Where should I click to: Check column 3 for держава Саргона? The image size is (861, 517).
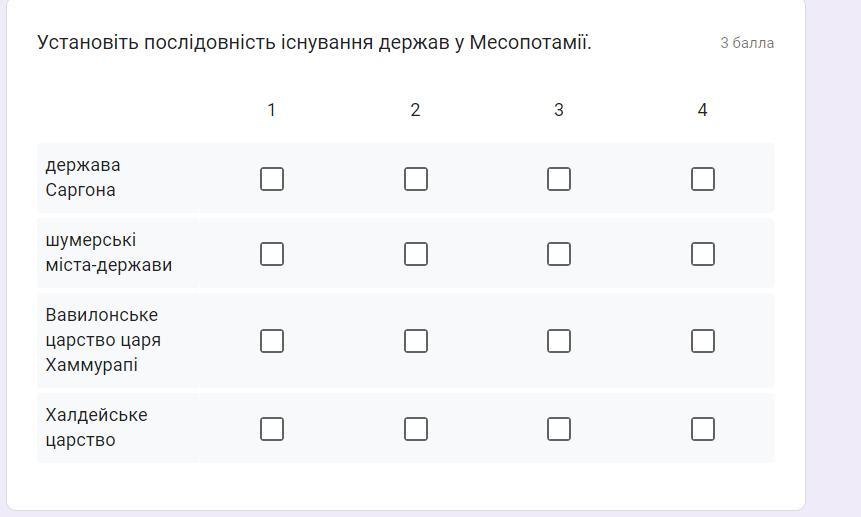pyautogui.click(x=559, y=179)
